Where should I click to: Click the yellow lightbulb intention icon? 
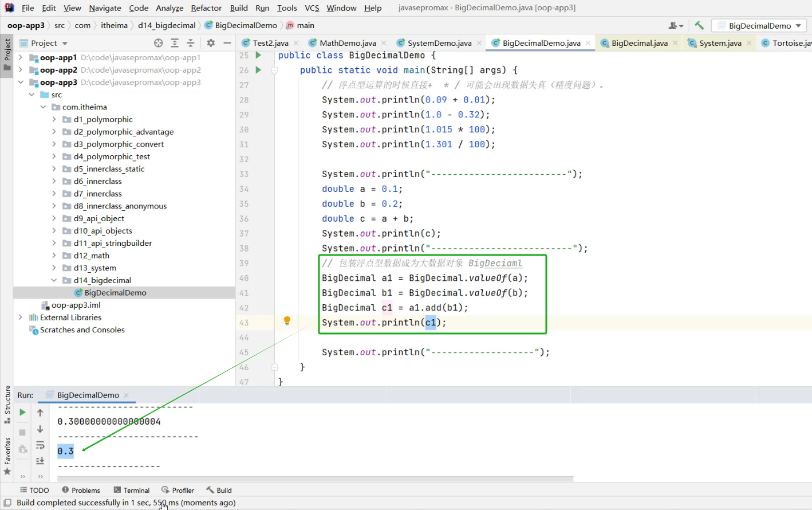click(x=287, y=321)
